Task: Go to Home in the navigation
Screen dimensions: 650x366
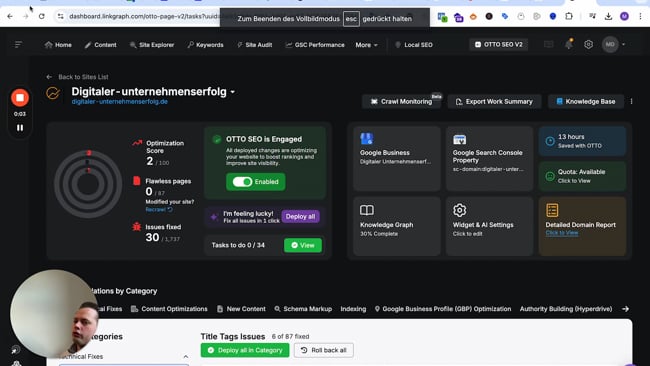Action: pos(58,45)
